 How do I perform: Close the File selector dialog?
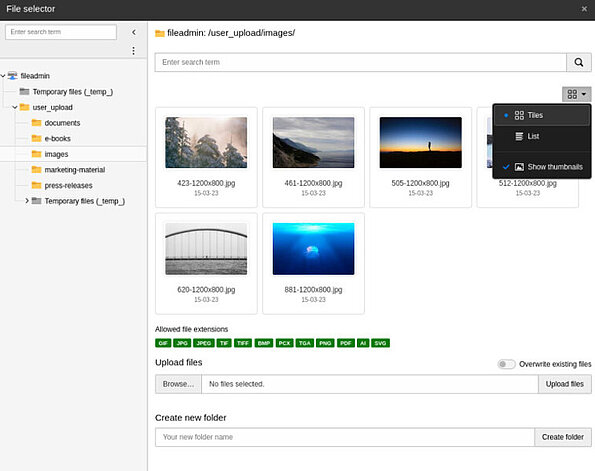click(x=584, y=9)
